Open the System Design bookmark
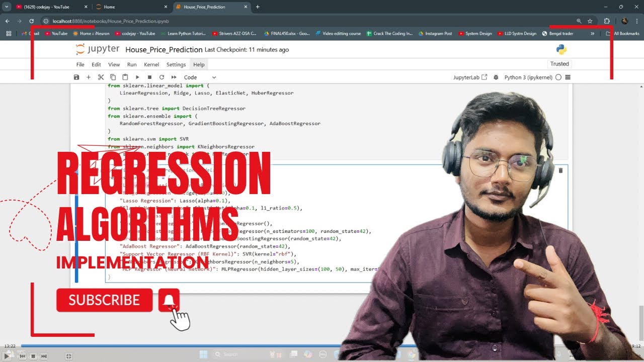The width and height of the screenshot is (644, 362). (474, 34)
